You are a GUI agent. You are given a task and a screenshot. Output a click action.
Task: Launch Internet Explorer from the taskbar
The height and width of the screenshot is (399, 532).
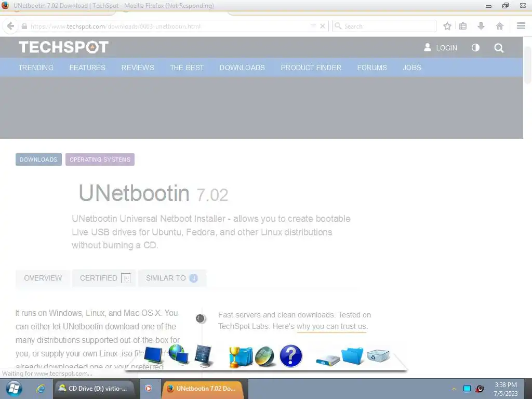[41, 389]
